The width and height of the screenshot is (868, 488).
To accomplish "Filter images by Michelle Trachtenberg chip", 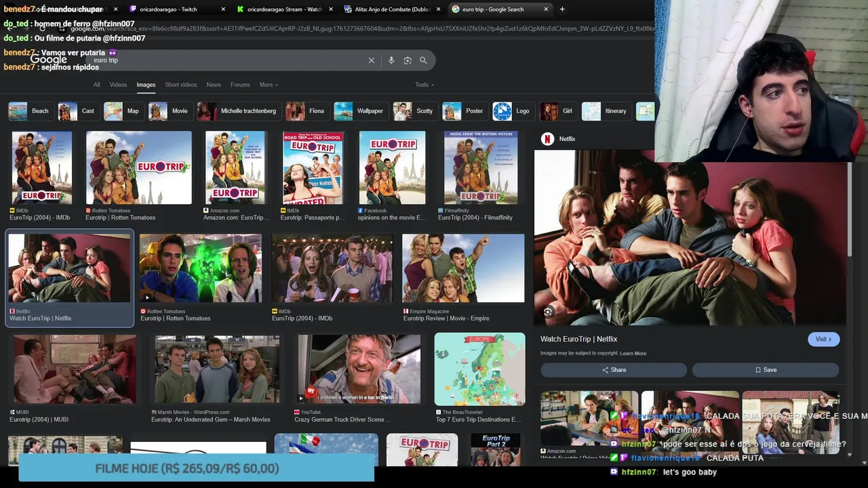I will [x=239, y=111].
